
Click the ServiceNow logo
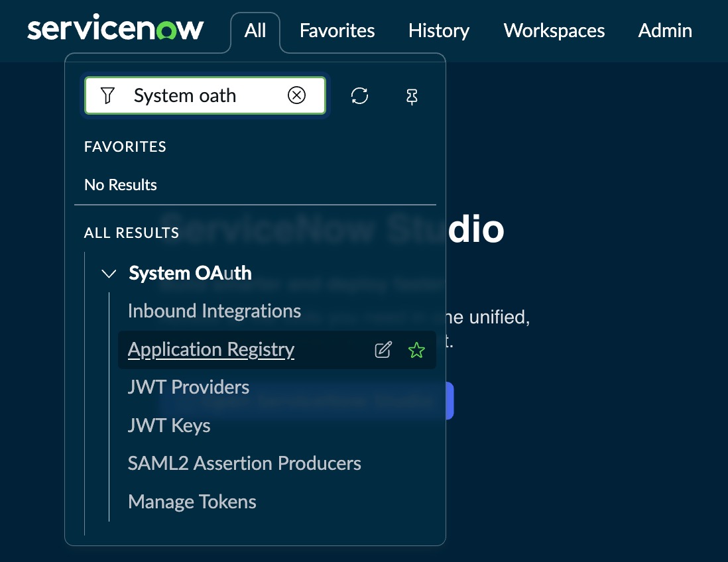(115, 28)
